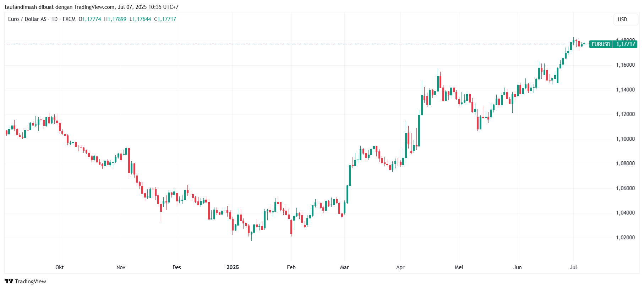
Task: Click the bold 2025 year marker
Action: (x=233, y=267)
